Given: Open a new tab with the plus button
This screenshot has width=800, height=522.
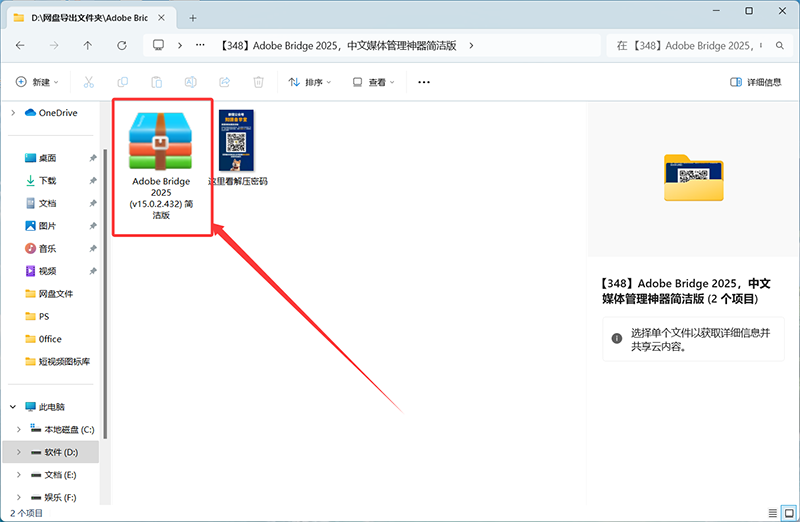Looking at the screenshot, I should (193, 18).
